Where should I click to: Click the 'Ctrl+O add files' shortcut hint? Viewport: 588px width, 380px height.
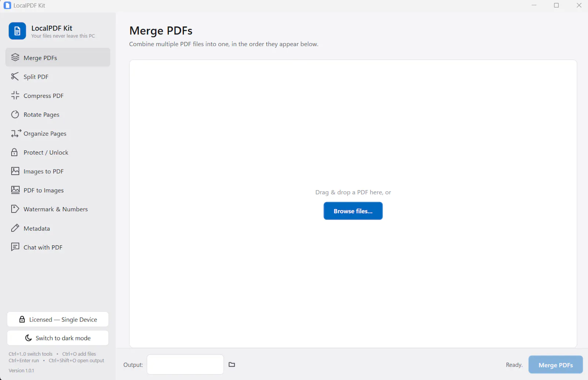click(x=79, y=354)
